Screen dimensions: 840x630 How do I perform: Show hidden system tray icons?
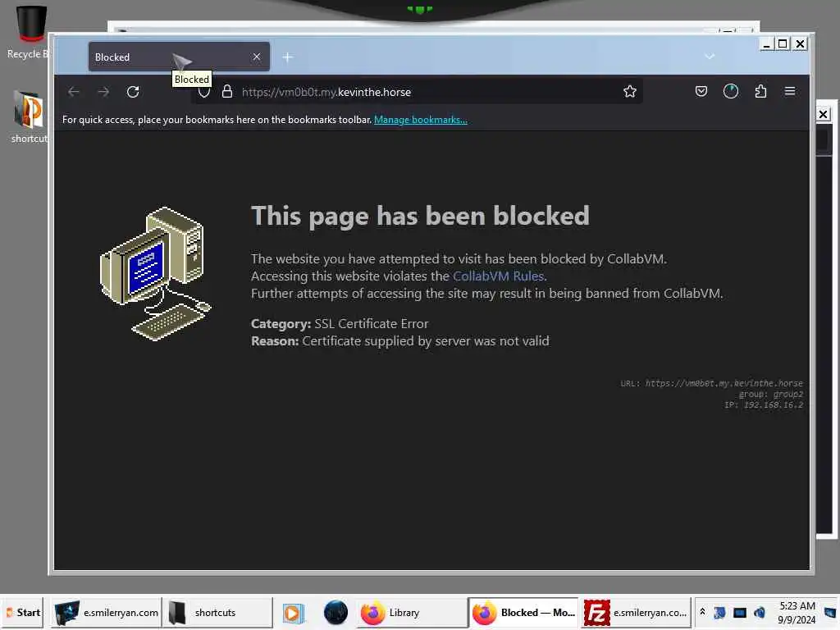pos(702,612)
